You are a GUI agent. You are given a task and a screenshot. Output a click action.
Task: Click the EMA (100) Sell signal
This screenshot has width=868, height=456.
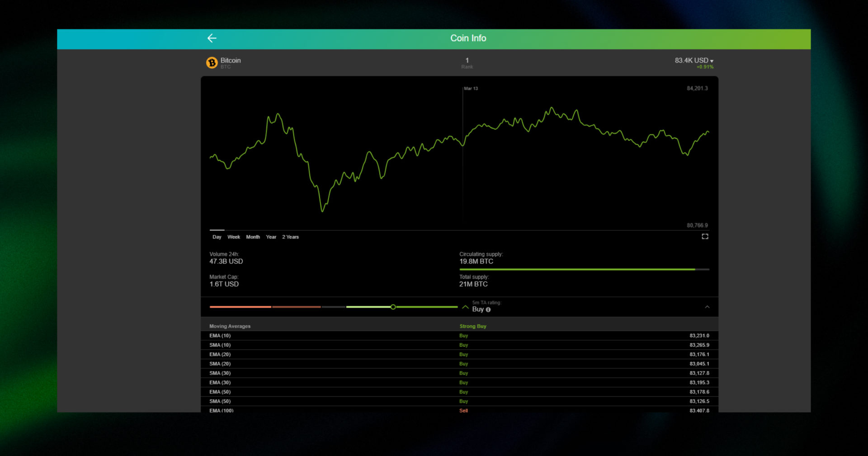tap(463, 410)
